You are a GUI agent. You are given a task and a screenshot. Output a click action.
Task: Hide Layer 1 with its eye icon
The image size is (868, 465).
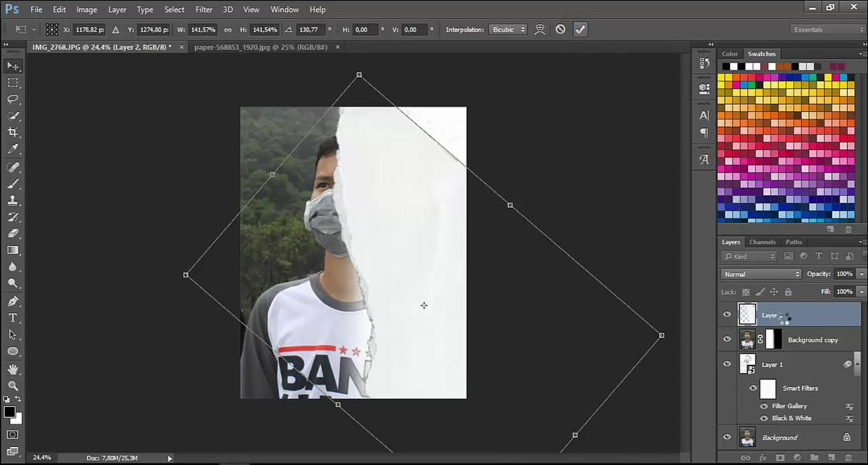pos(727,364)
